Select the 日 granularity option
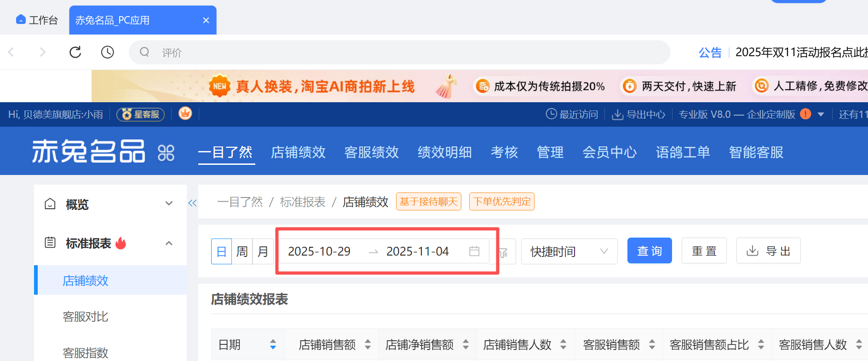 pos(221,251)
